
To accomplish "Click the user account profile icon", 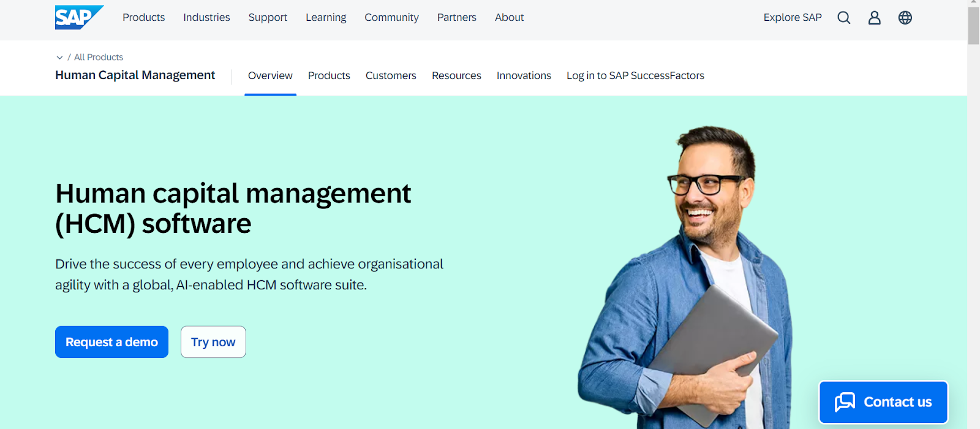I will (x=875, y=18).
